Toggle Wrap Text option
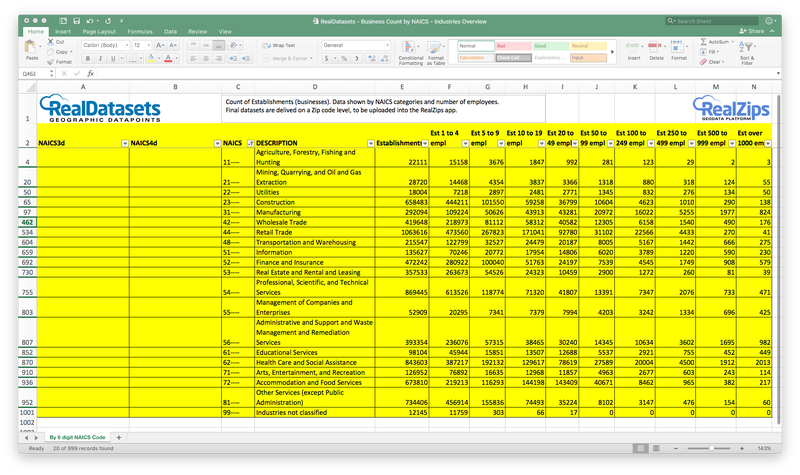Viewport: 800px width, 475px height. pyautogui.click(x=278, y=45)
